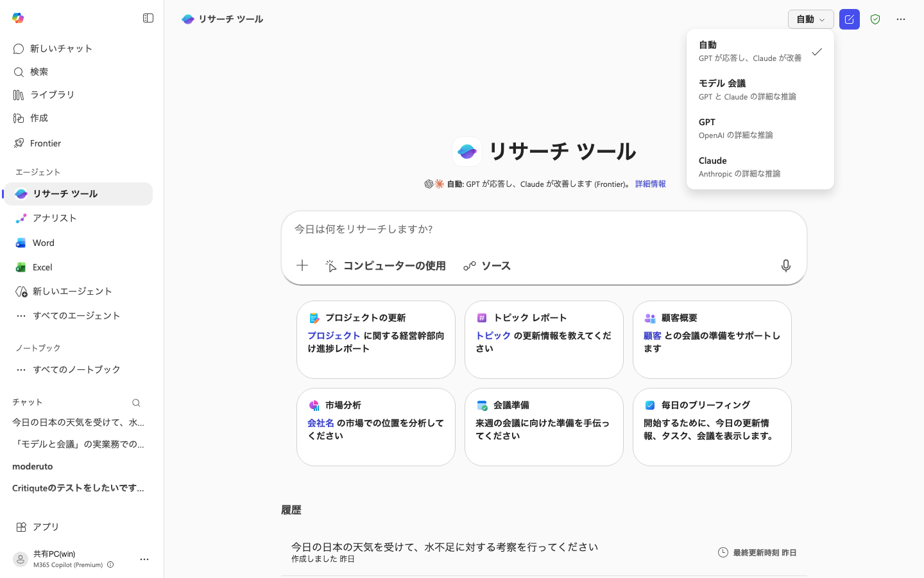Open 新しいチャット from the sidebar
The image size is (924, 578).
[x=62, y=48]
